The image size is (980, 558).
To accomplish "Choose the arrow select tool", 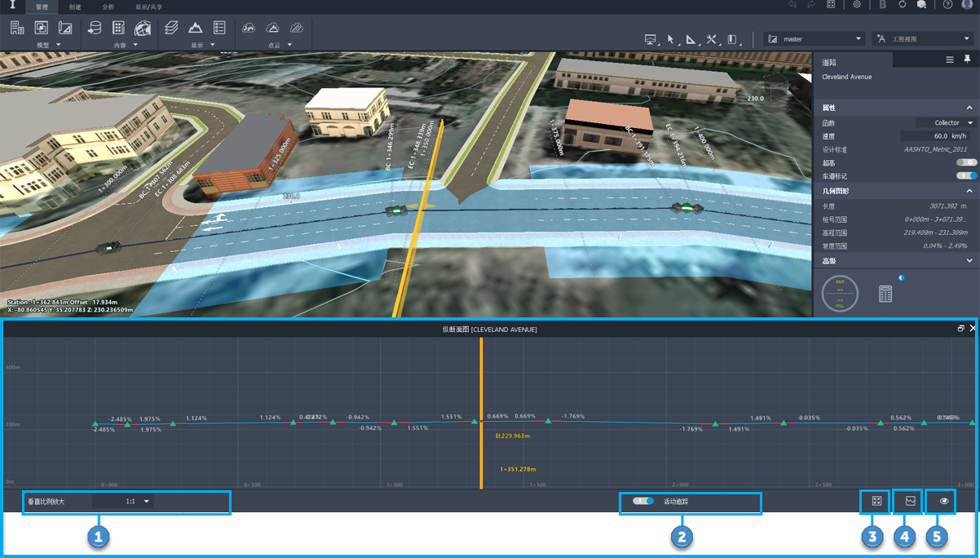I will [x=671, y=39].
